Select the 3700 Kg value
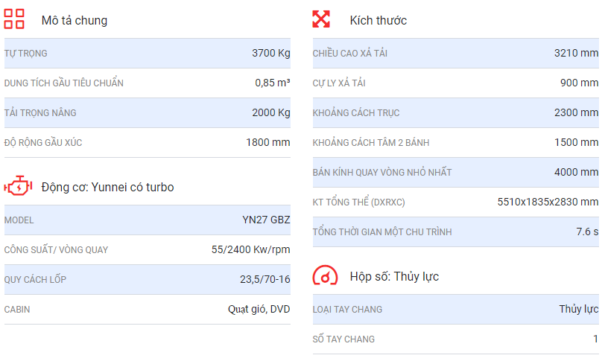Image resolution: width=605 pixels, height=364 pixels. point(271,53)
